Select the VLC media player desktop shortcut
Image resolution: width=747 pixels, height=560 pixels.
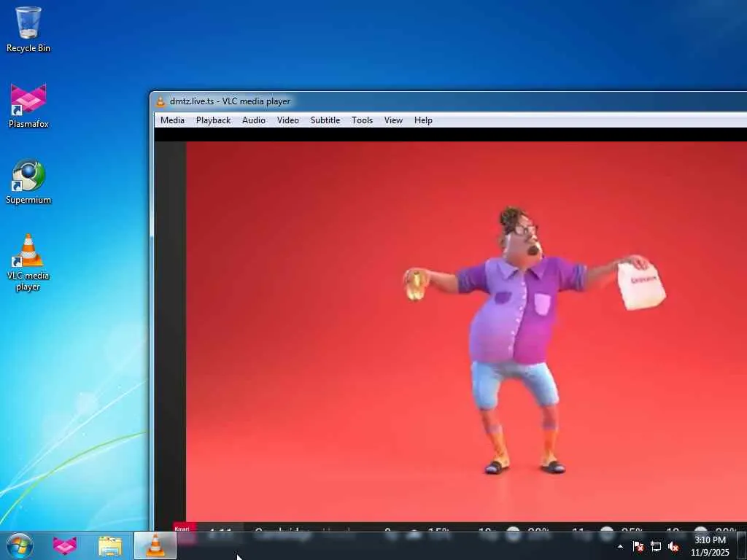pyautogui.click(x=28, y=262)
